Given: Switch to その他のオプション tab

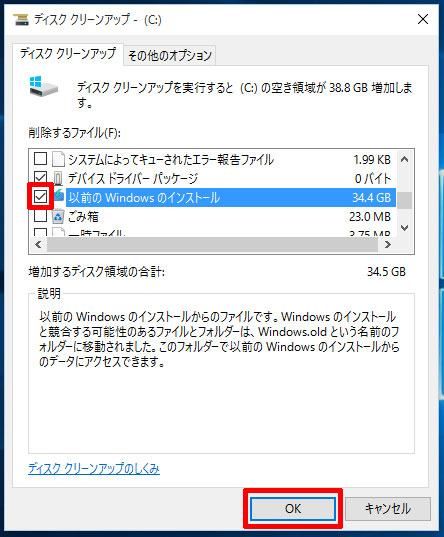Looking at the screenshot, I should click(x=170, y=55).
